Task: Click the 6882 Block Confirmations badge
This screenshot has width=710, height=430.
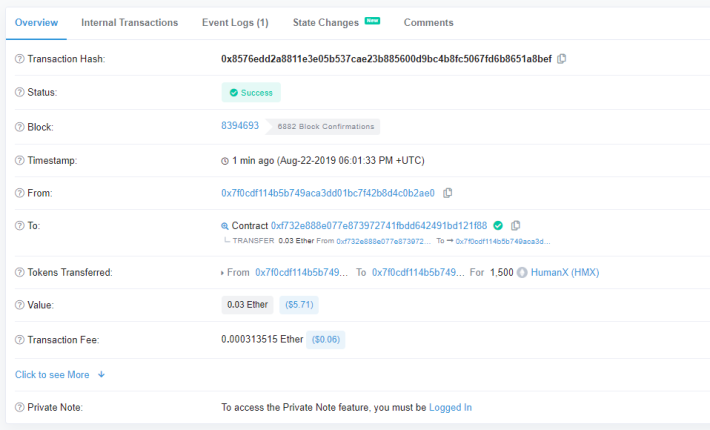Action: (x=323, y=127)
